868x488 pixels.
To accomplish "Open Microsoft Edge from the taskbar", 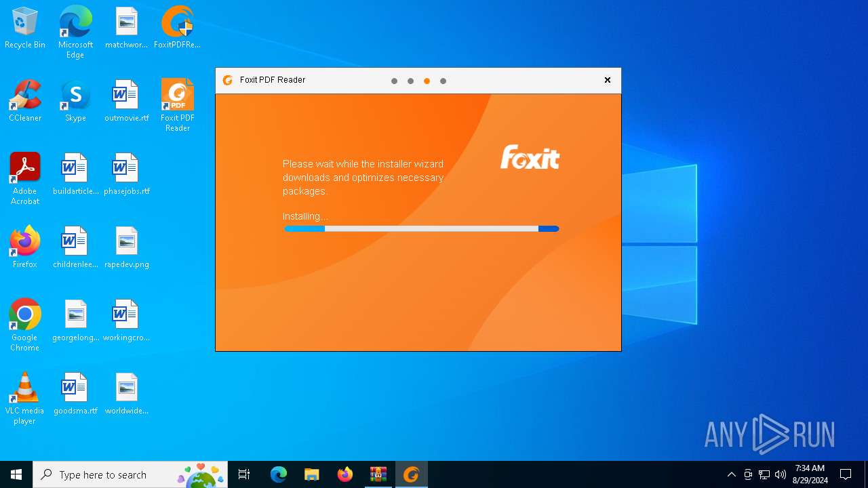I will pos(279,475).
